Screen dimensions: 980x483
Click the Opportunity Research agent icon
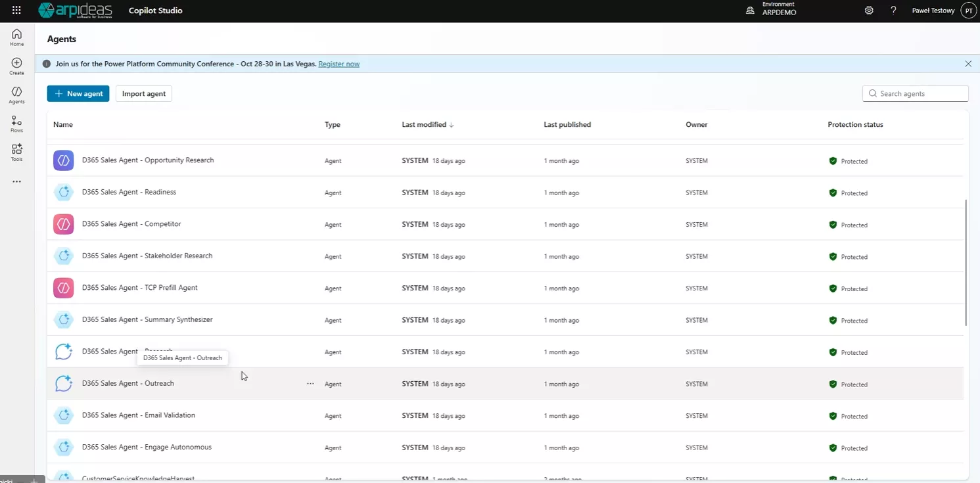click(x=64, y=160)
